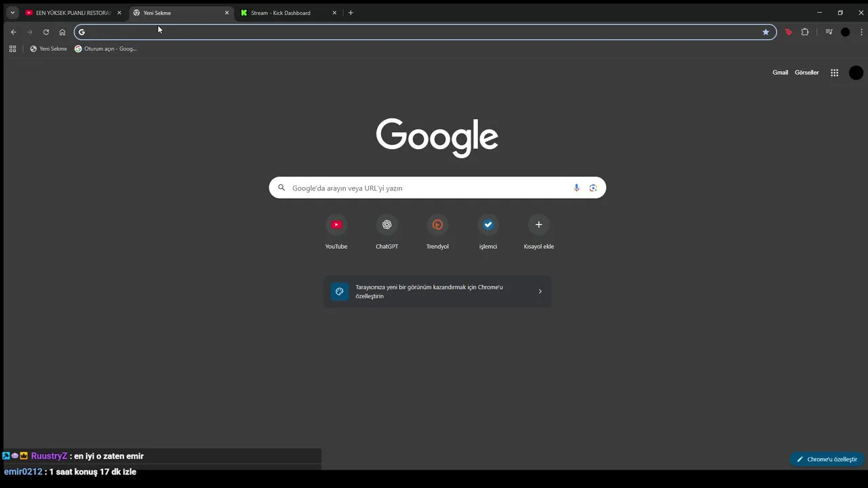Viewport: 868px width, 488px height.
Task: Click RuustryZ username in chat overlay
Action: click(50, 456)
